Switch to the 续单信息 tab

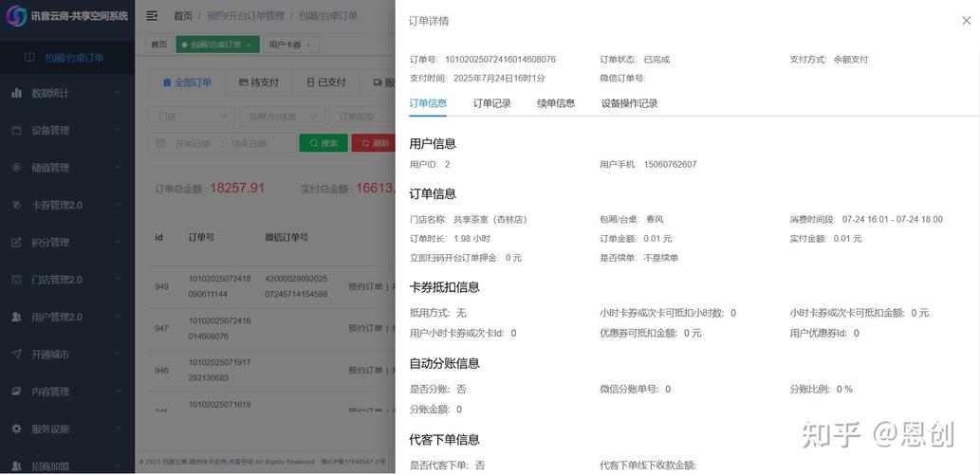pos(556,103)
